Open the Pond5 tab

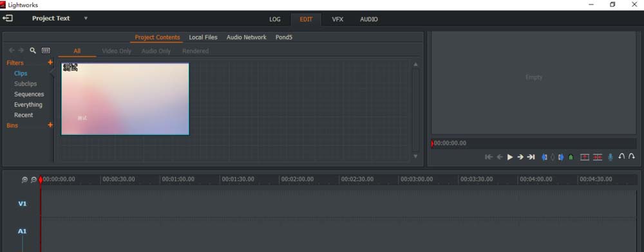[x=284, y=37]
